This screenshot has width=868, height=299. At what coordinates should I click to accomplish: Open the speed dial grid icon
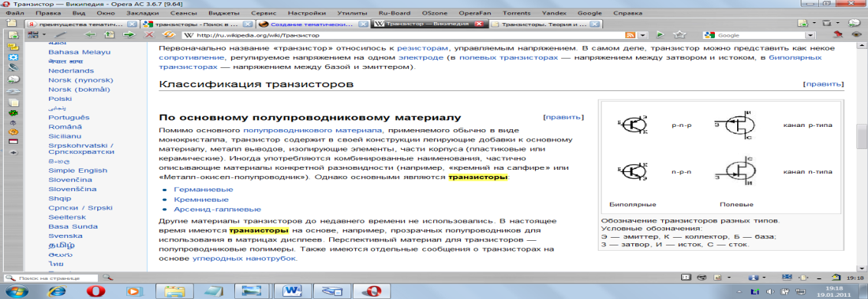[x=32, y=35]
